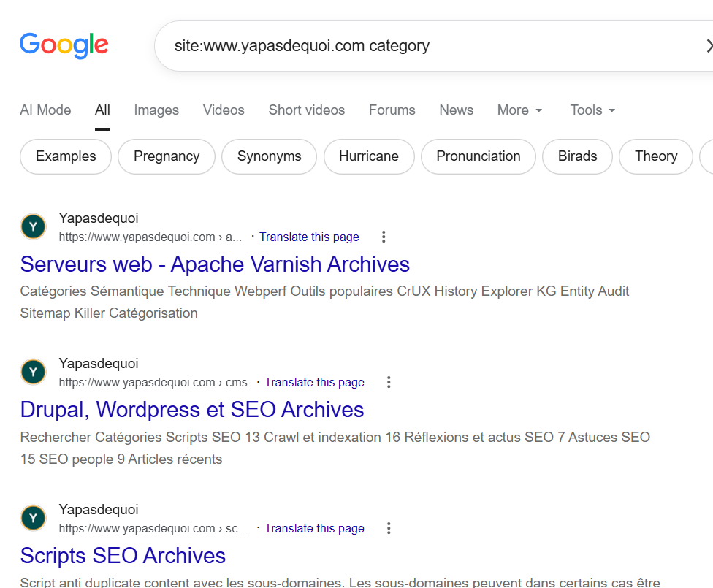The height and width of the screenshot is (588, 713).
Task: Select the Examples filter chip
Action: pyautogui.click(x=66, y=156)
